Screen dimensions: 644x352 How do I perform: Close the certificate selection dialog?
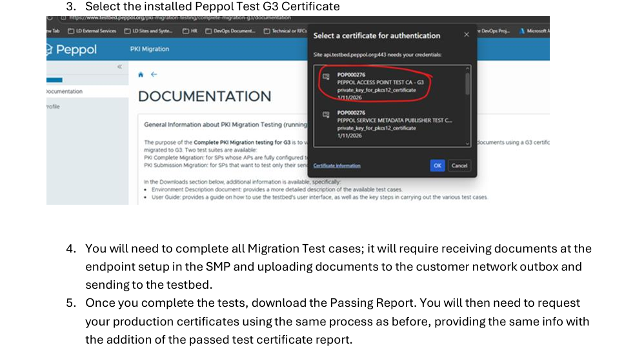coord(467,34)
